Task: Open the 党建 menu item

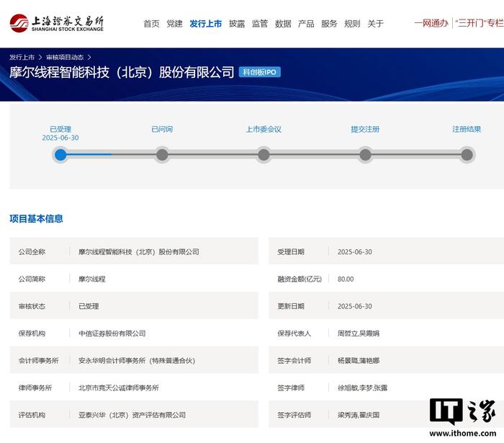Action: [174, 24]
